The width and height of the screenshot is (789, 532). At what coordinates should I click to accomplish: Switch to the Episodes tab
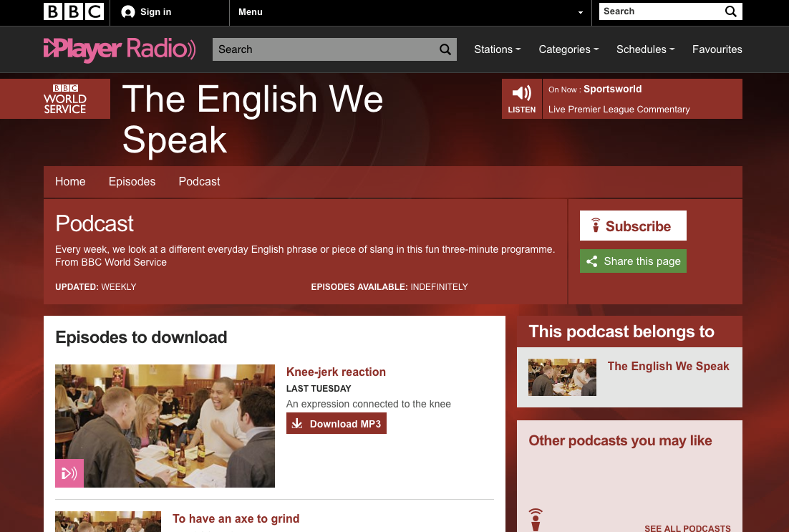132,182
